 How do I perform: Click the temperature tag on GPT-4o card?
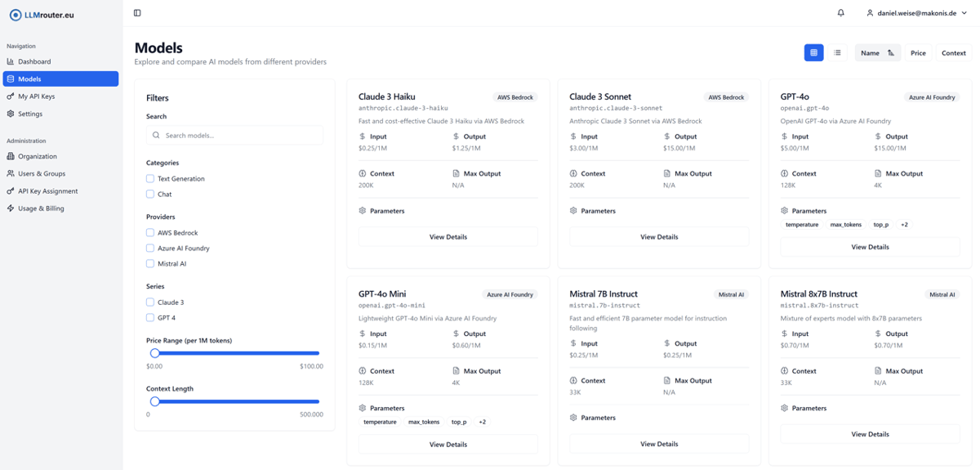802,225
